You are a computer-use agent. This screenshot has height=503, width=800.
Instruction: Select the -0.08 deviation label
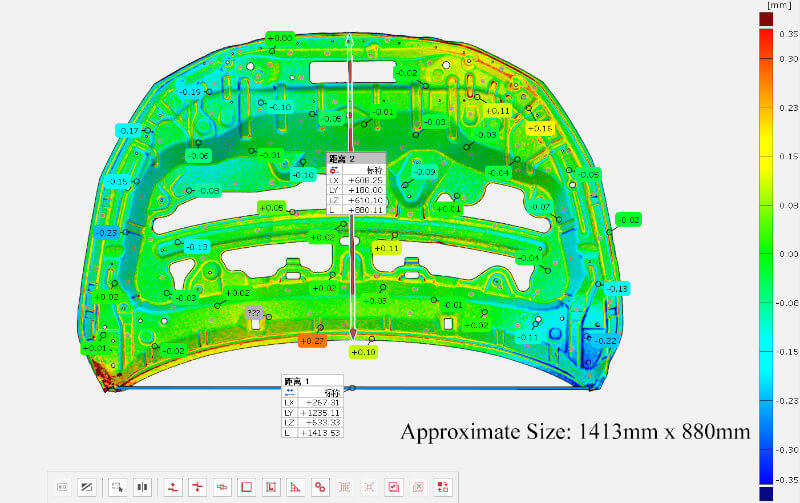click(209, 191)
